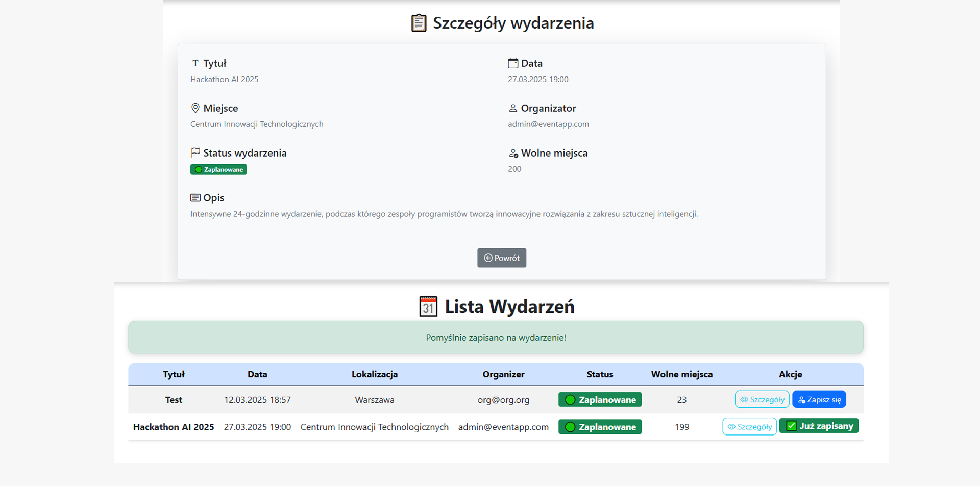Click the Zaplanowane status badge in Test row

pos(600,400)
